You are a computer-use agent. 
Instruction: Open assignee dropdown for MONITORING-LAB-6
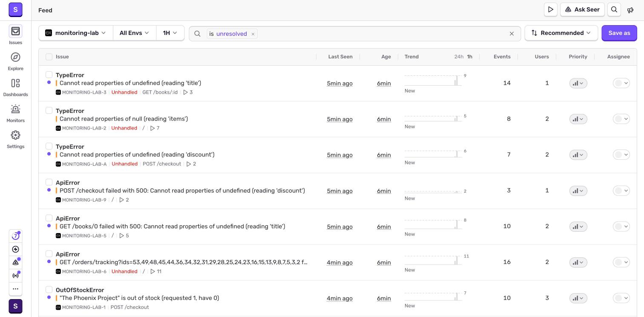pos(621,262)
